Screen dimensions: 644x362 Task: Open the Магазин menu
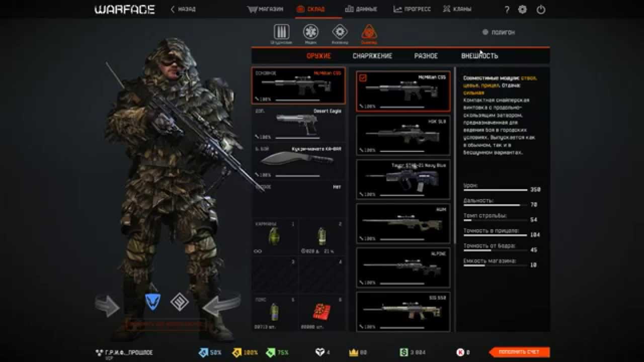(x=265, y=9)
